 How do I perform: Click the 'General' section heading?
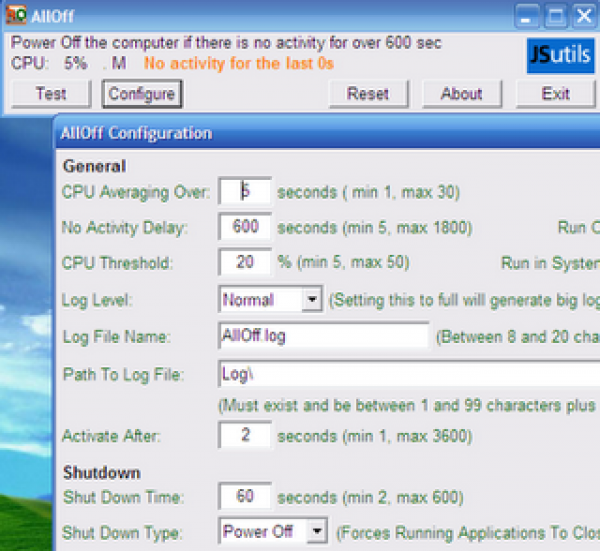(x=95, y=166)
